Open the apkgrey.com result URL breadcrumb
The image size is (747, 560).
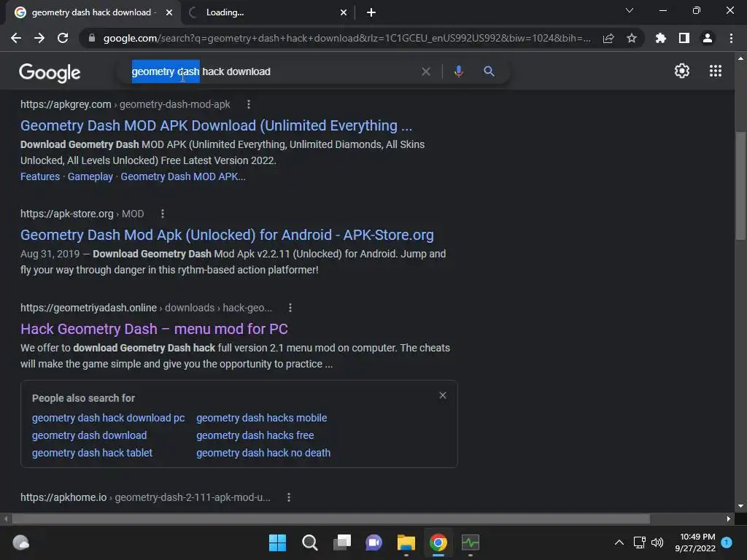(x=125, y=104)
